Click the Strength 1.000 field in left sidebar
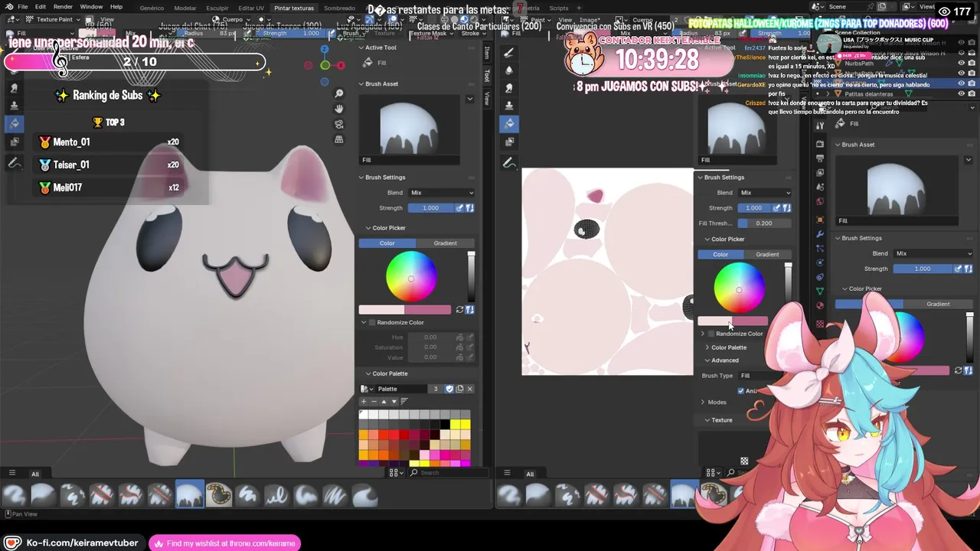The height and width of the screenshot is (551, 980). (x=430, y=207)
